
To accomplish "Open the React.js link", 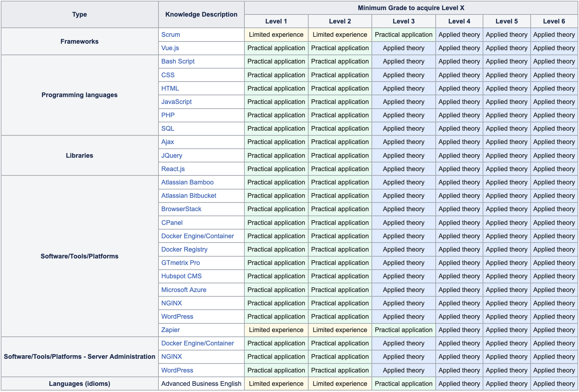I will click(x=173, y=169).
